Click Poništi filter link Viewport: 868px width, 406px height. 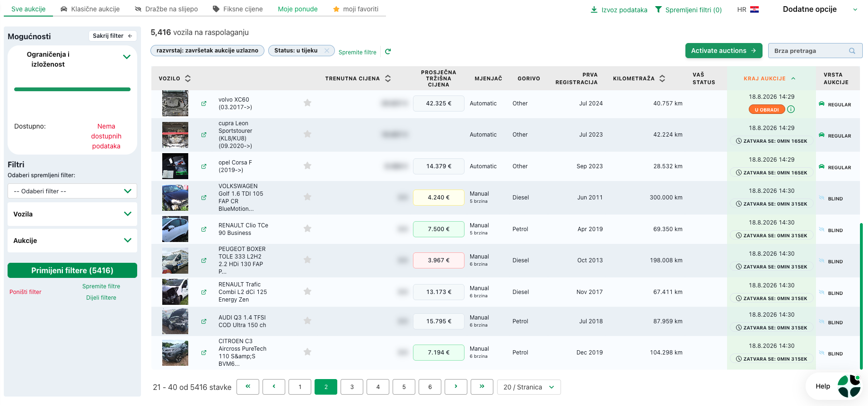pyautogui.click(x=26, y=292)
